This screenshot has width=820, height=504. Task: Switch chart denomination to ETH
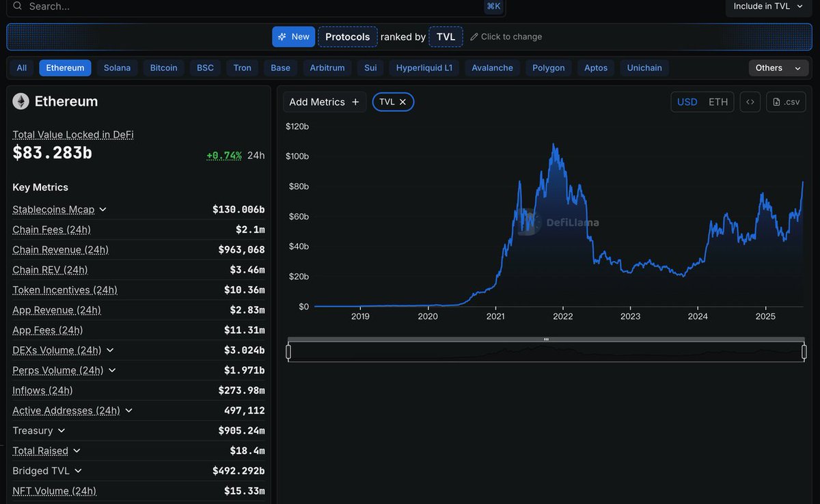(718, 102)
